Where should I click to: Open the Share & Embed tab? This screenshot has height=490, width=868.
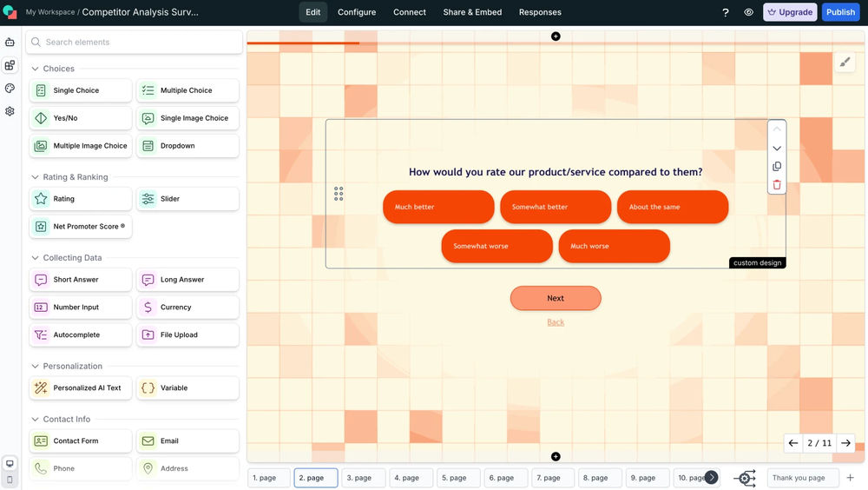tap(472, 12)
